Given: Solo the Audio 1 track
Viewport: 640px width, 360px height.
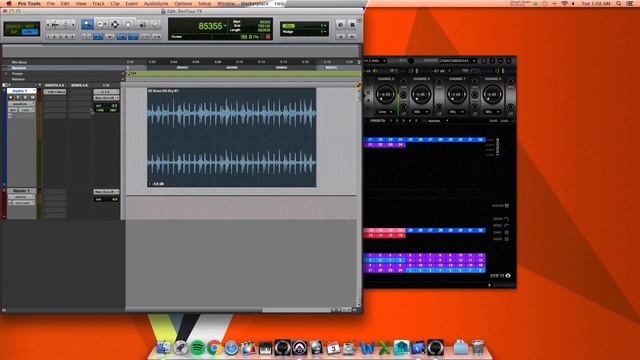Looking at the screenshot, I should coord(25,98).
